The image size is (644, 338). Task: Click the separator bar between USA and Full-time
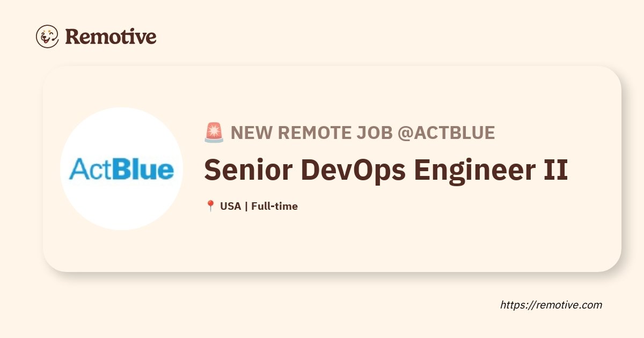coord(246,206)
